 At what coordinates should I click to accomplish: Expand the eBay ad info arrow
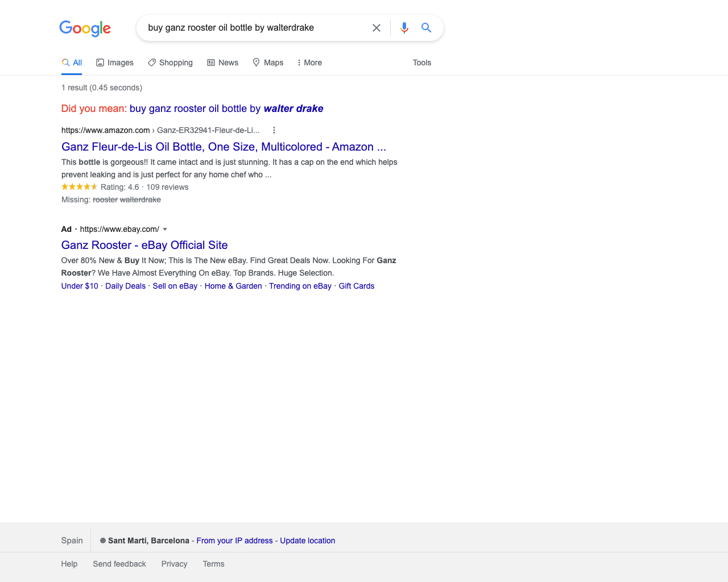165,229
